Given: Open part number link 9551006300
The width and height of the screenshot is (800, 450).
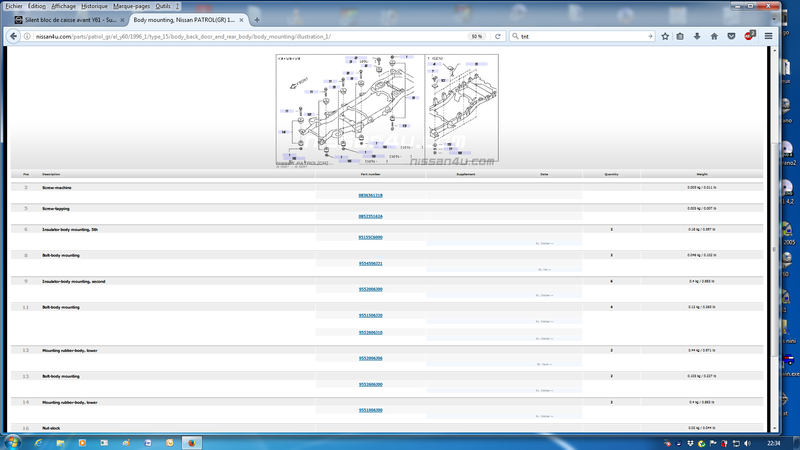Looking at the screenshot, I should (370, 410).
